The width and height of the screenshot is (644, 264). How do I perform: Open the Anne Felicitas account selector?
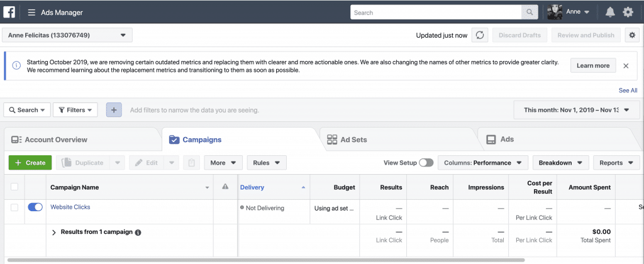(x=67, y=35)
